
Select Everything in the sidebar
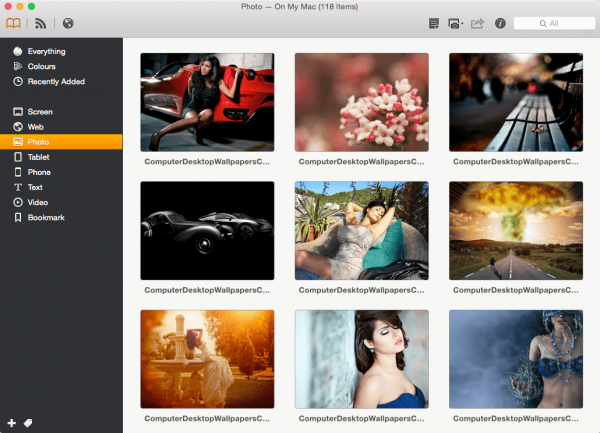click(x=61, y=51)
